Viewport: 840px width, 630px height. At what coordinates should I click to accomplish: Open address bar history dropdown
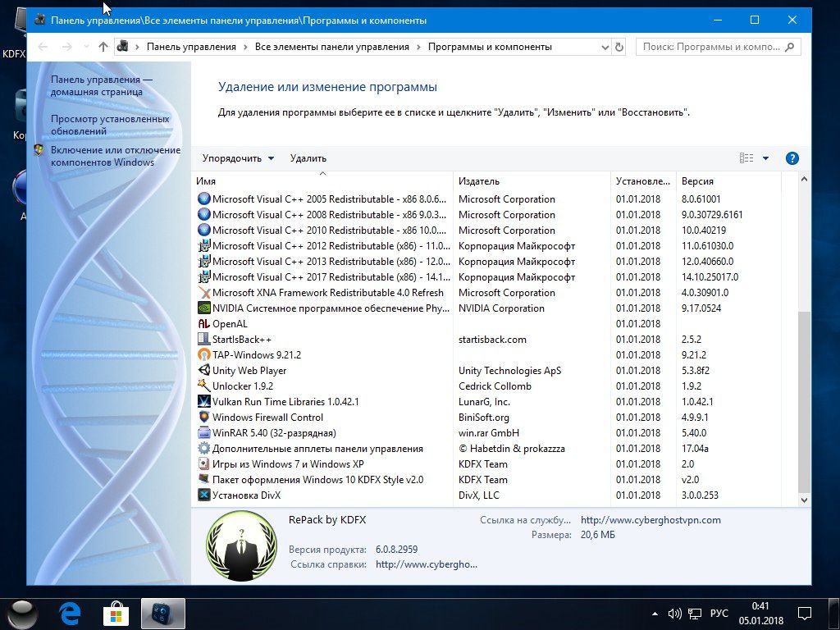[x=605, y=47]
